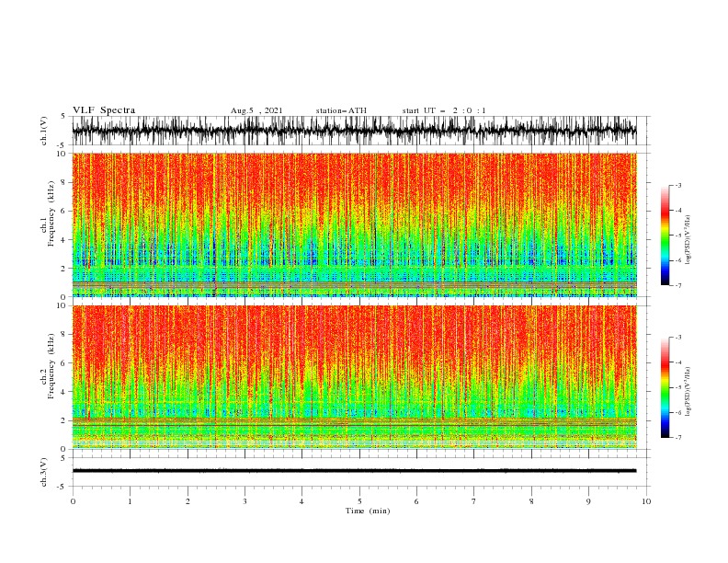Click the ch.1 color bar "log(PSD)(V²/Hz)" label
Viewport: 728px width, 563px height.
(688, 240)
